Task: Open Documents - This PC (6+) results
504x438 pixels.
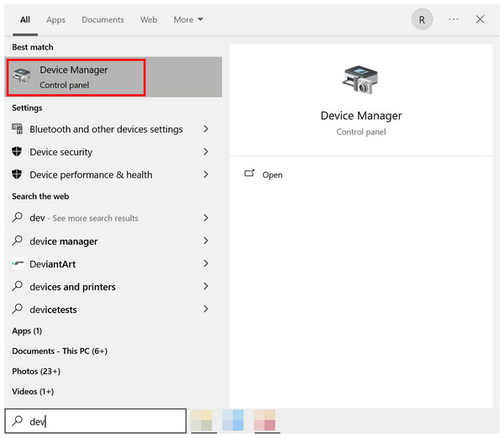Action: point(60,351)
